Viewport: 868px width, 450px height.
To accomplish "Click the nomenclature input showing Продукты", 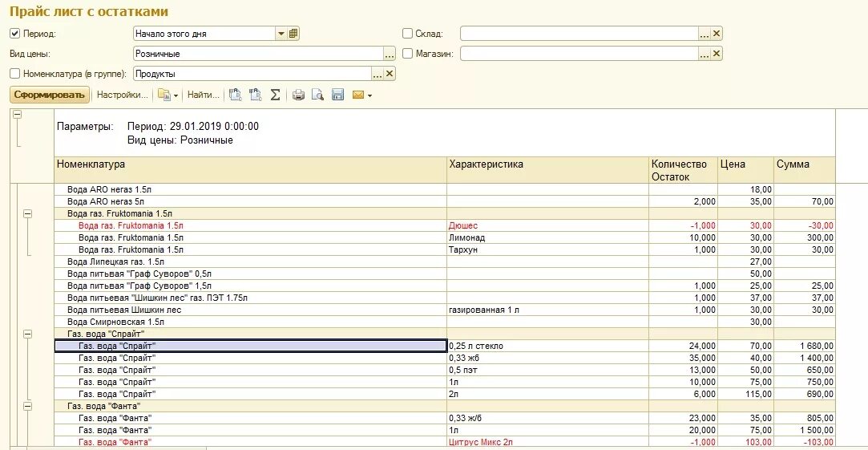I will point(252,74).
